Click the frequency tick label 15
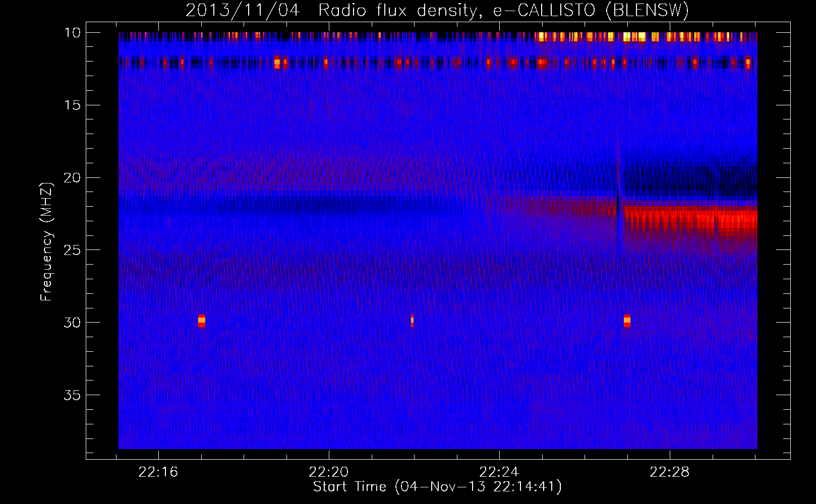The width and height of the screenshot is (816, 504). click(72, 105)
